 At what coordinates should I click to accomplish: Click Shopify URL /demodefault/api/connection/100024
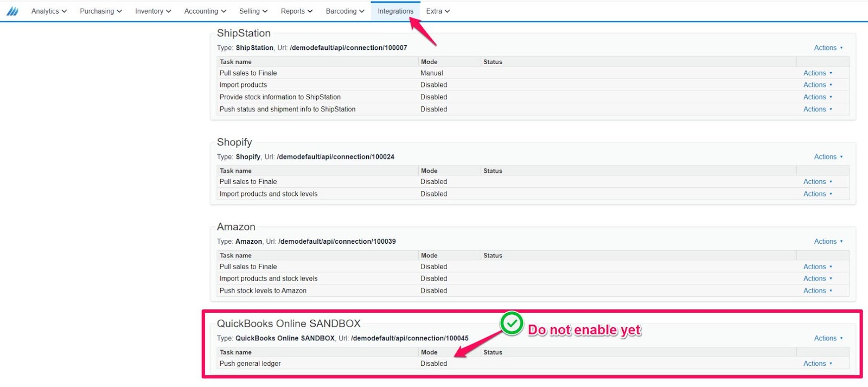(x=335, y=157)
